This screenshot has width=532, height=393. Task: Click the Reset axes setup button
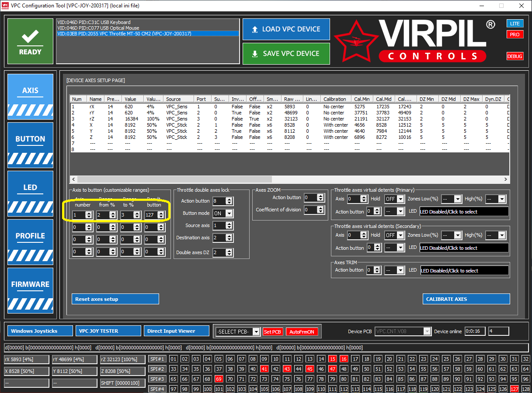(115, 299)
